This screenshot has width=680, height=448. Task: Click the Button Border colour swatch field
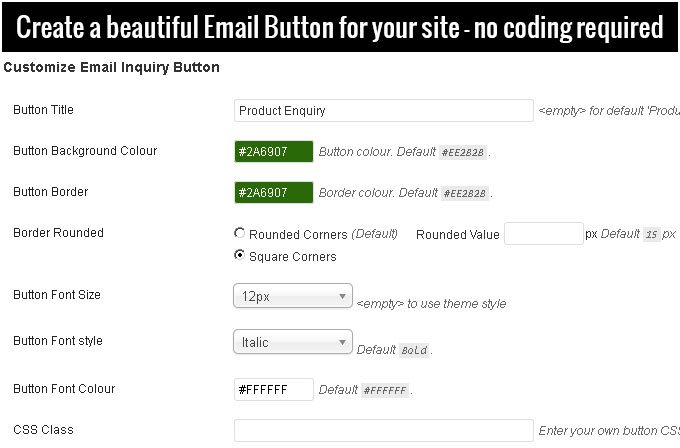274,193
